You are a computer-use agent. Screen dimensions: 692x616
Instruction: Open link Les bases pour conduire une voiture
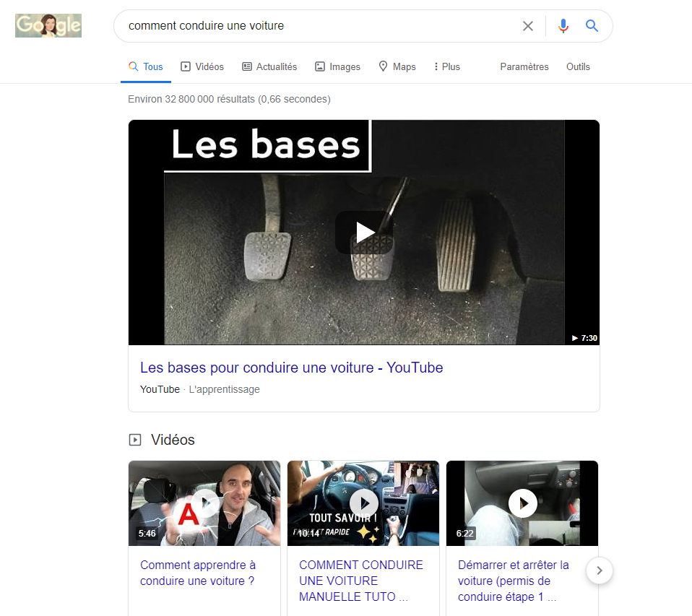pos(291,368)
